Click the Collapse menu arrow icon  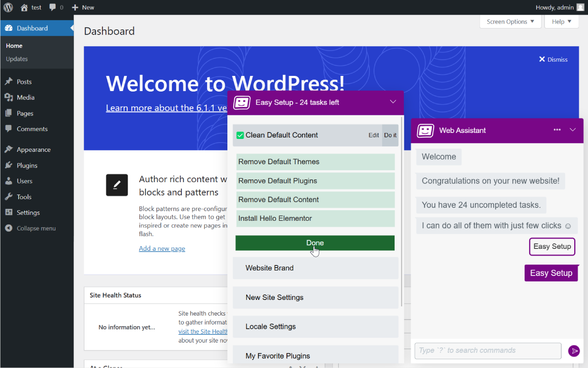[x=9, y=228]
